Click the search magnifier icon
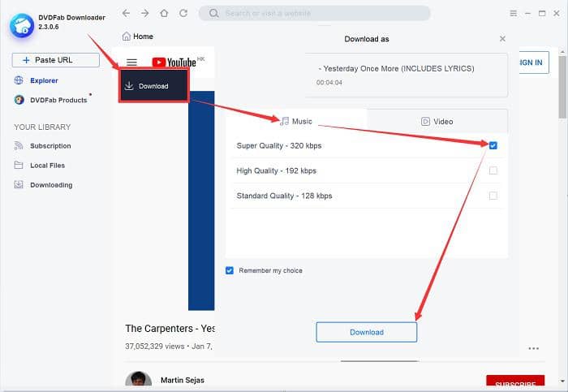Viewport: 568px width, 392px height. [213, 14]
